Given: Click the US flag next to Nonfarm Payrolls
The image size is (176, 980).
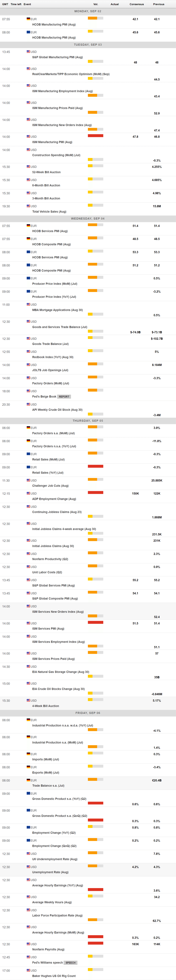Looking at the screenshot, I should click(28, 944).
